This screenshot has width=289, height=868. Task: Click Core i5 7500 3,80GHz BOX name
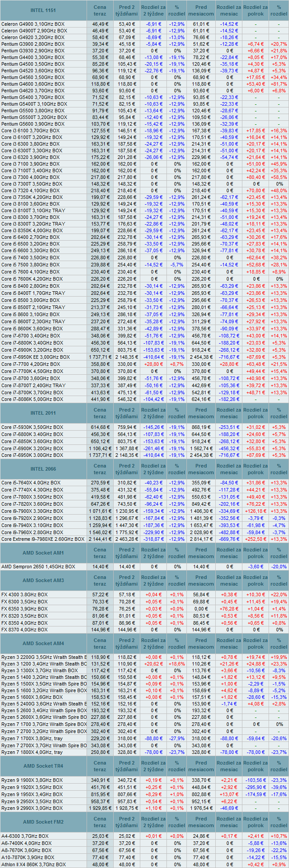coord(31,265)
